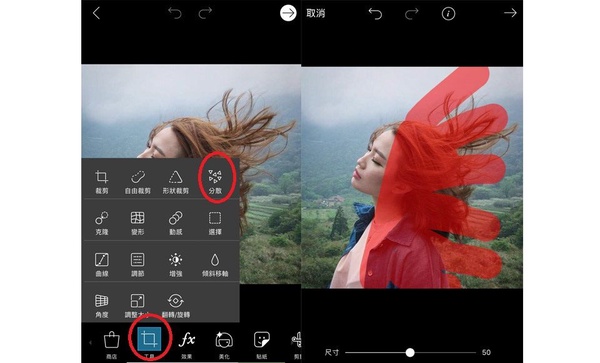Open the 選擇 selection tool
The width and height of the screenshot is (600, 363).
pos(215,223)
